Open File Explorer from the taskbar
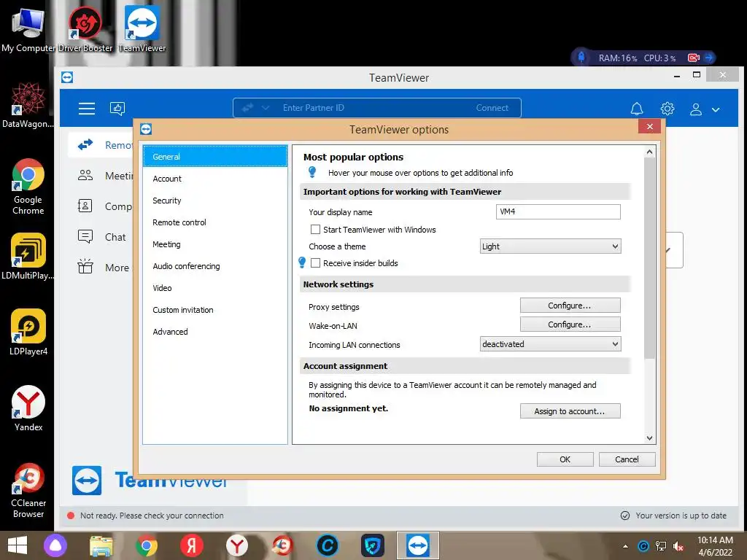The image size is (747, 560). (101, 545)
